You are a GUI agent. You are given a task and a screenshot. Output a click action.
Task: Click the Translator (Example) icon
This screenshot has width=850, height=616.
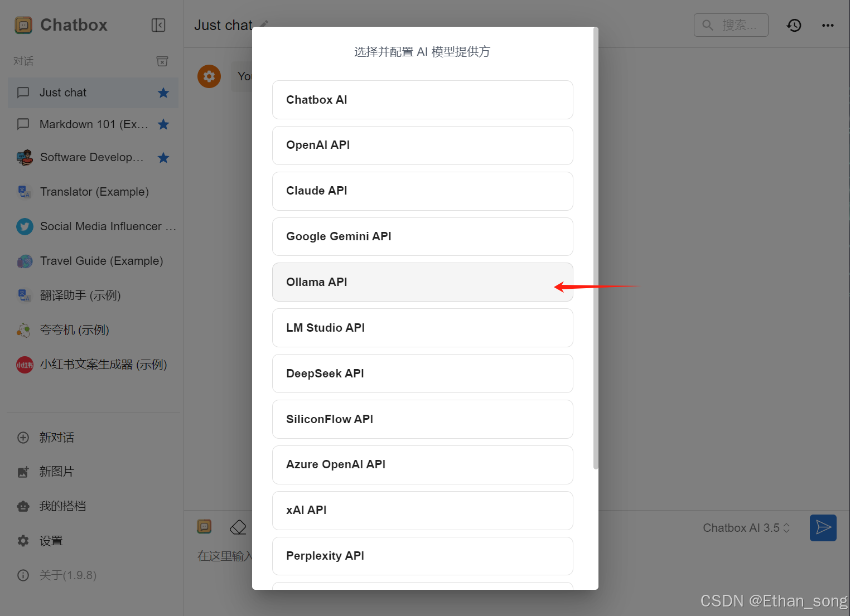[x=25, y=192]
